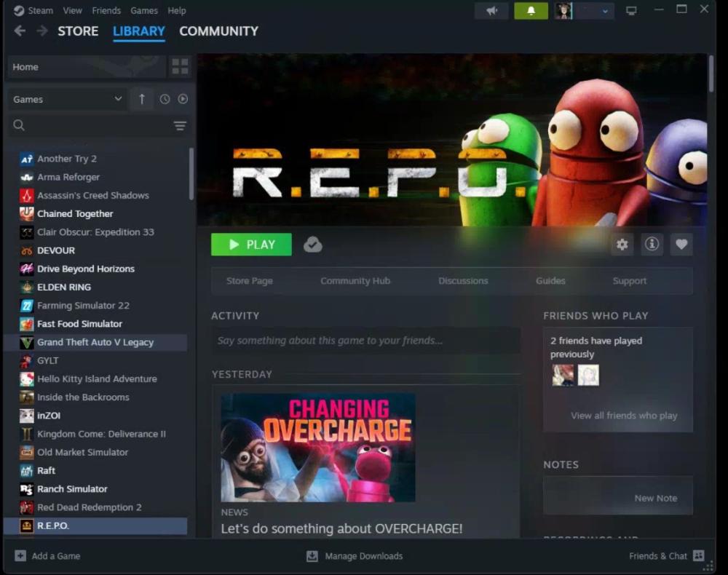Enter Big Picture mode via monitor icon
Viewport: 728px width, 575px height.
[631, 11]
